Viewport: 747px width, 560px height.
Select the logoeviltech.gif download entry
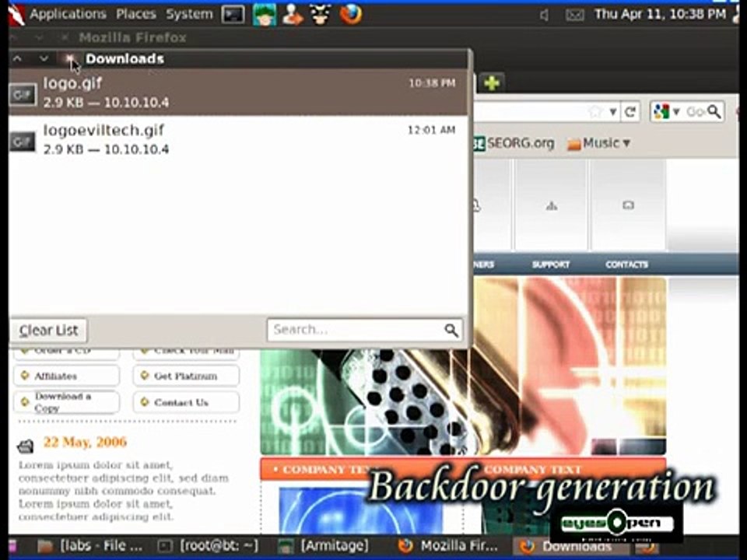(238, 139)
